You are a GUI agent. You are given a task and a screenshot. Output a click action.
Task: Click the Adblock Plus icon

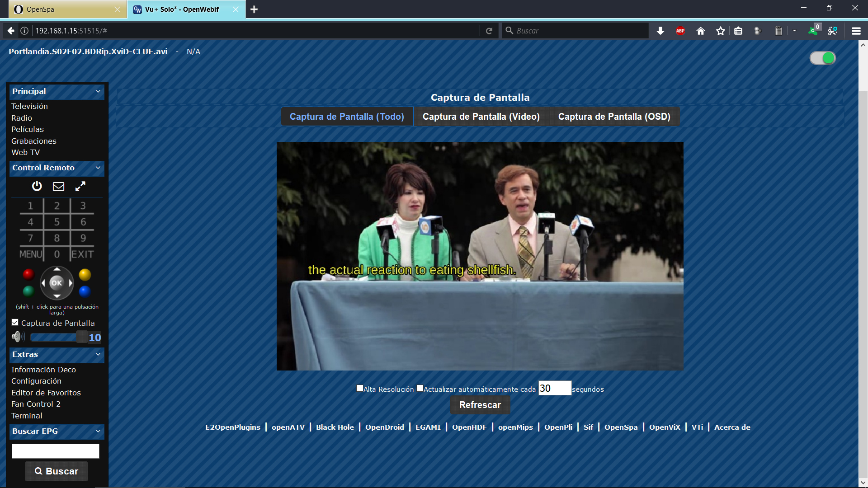(x=680, y=31)
